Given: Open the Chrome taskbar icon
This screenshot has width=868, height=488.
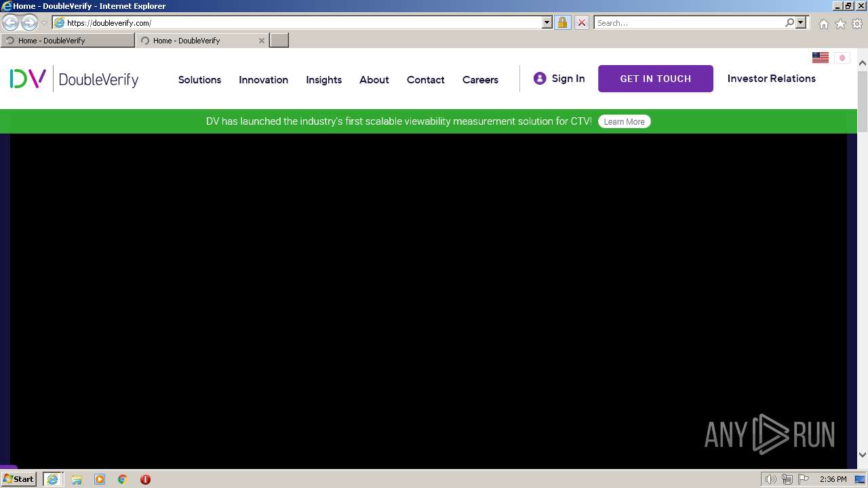Looking at the screenshot, I should (x=123, y=479).
